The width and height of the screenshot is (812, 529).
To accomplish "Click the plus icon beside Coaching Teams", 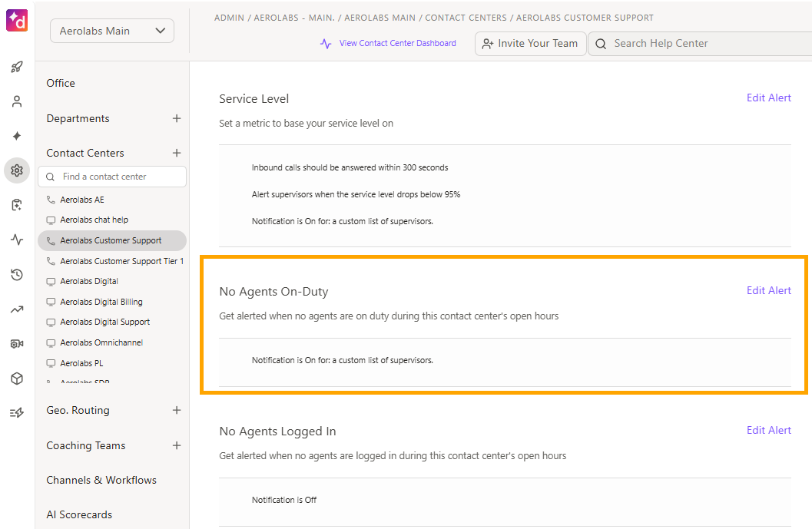I will click(x=177, y=445).
